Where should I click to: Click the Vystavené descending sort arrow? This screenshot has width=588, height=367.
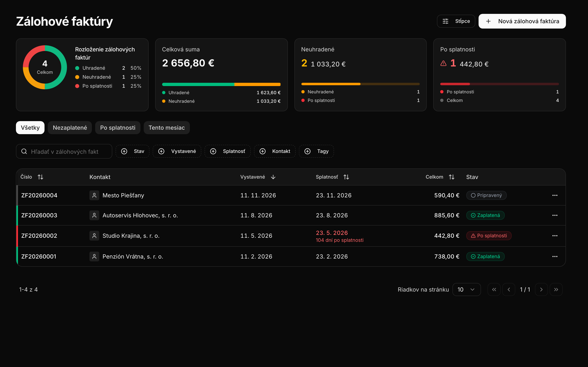pyautogui.click(x=273, y=177)
